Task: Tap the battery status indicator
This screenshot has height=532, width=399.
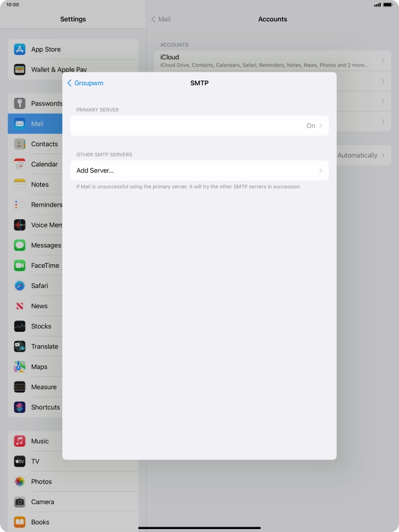Action: pos(387,5)
